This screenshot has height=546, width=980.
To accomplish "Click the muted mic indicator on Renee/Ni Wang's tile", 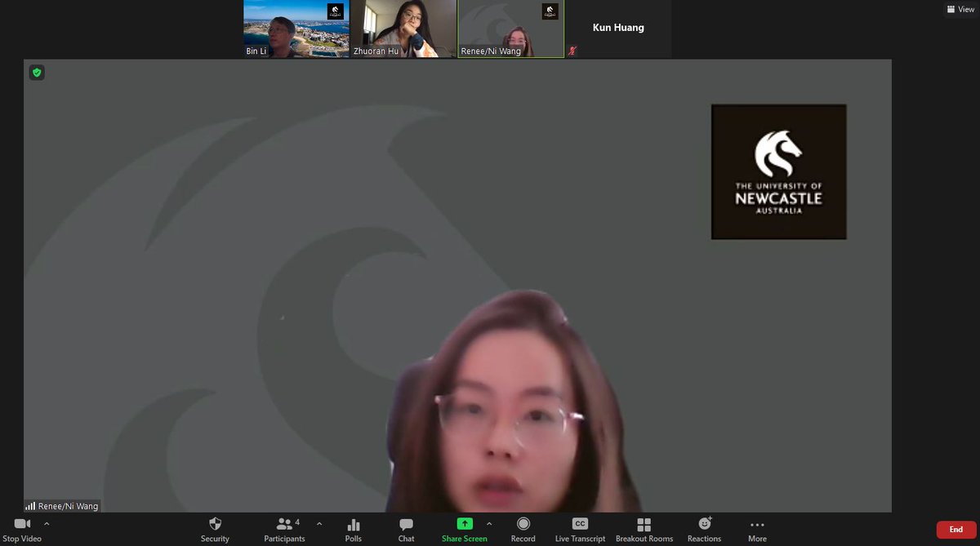I will pos(572,51).
